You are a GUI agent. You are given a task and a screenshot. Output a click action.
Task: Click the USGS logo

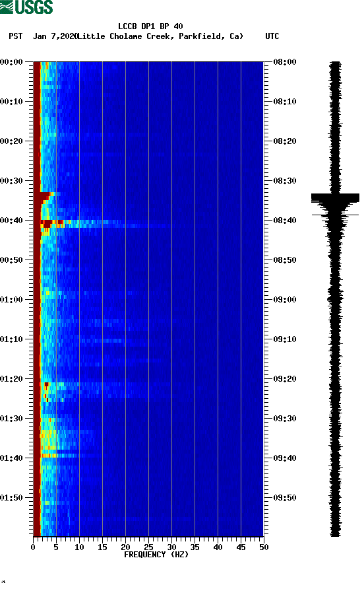pyautogui.click(x=26, y=7)
